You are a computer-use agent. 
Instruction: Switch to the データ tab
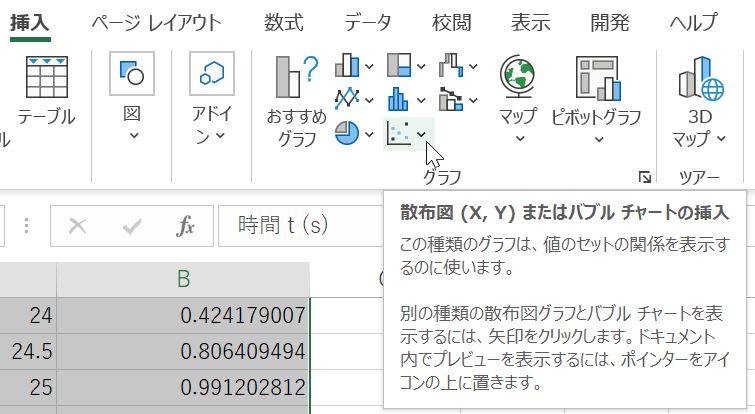(x=368, y=23)
